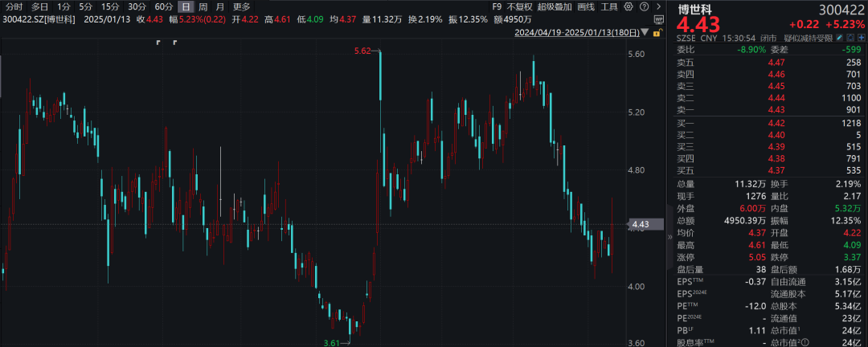Add stock with the blue plus icon

tap(862, 39)
